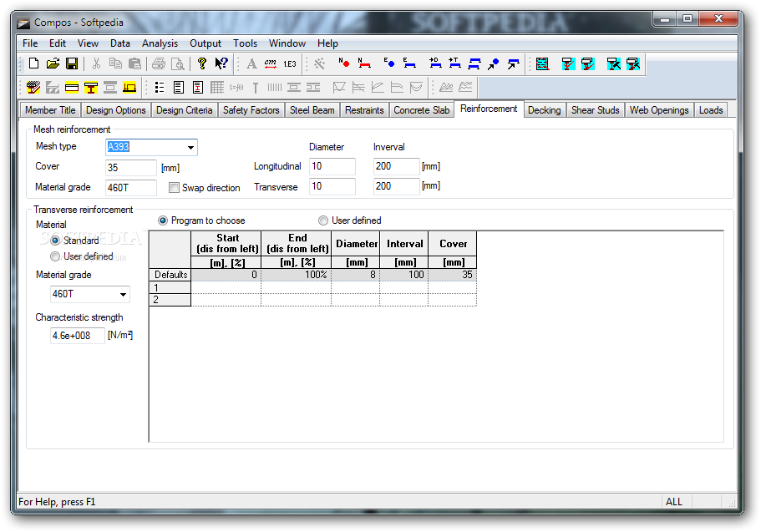Viewport: 761px width, 532px height.
Task: Open the Analysis menu
Action: click(160, 43)
